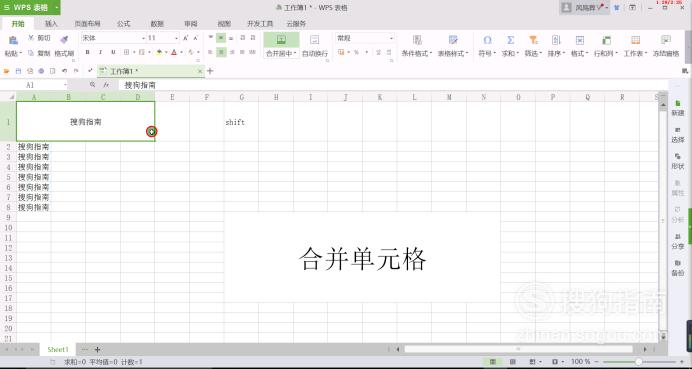Click the Merge and Center (合并居中) icon

point(281,40)
